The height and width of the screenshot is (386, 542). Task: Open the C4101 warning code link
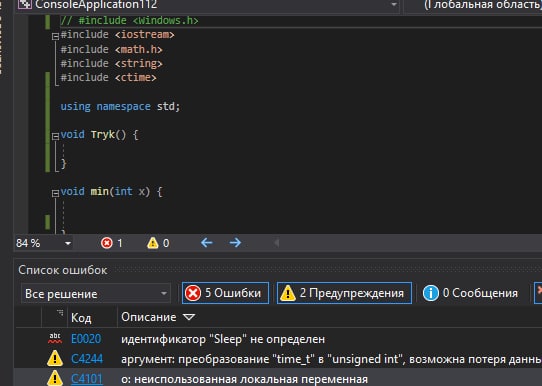coord(87,379)
